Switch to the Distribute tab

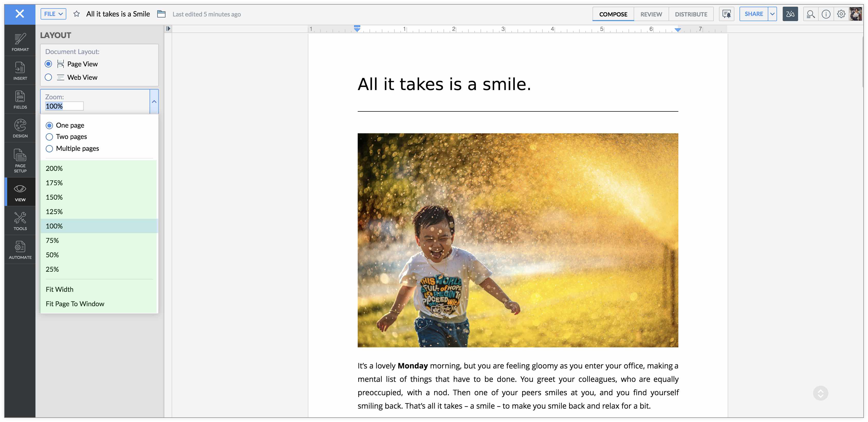691,14
